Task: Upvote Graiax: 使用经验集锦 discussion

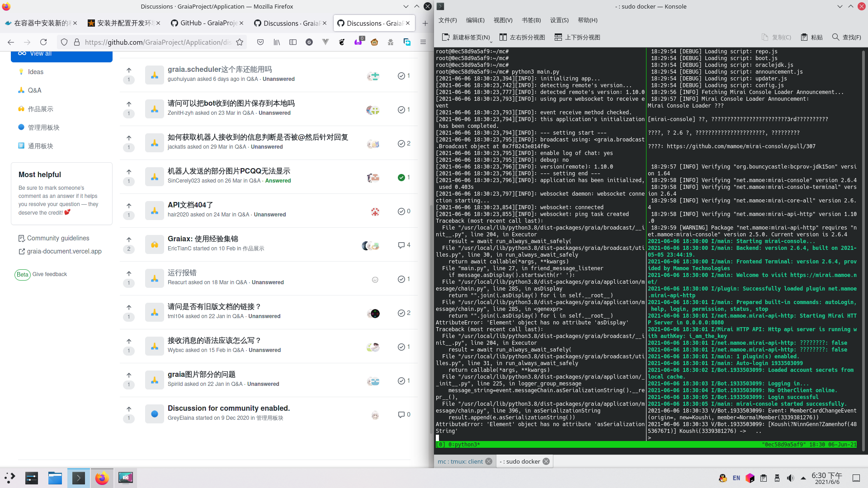Action: click(129, 239)
